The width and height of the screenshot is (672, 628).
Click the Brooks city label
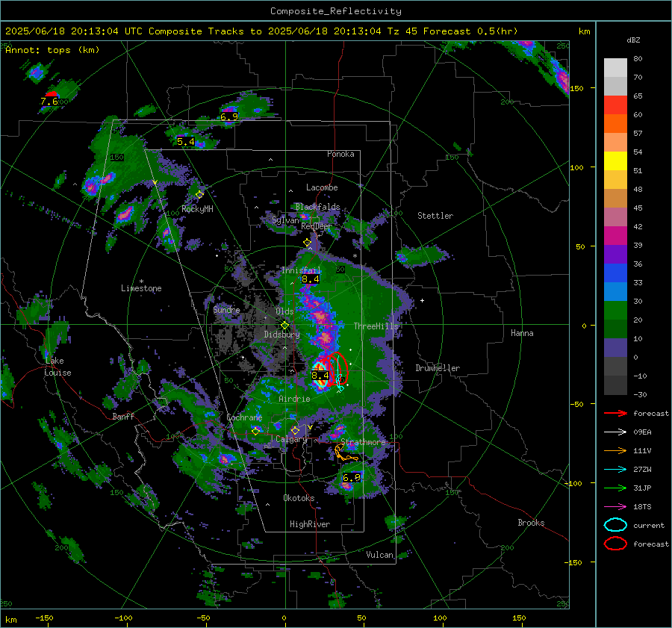click(531, 523)
